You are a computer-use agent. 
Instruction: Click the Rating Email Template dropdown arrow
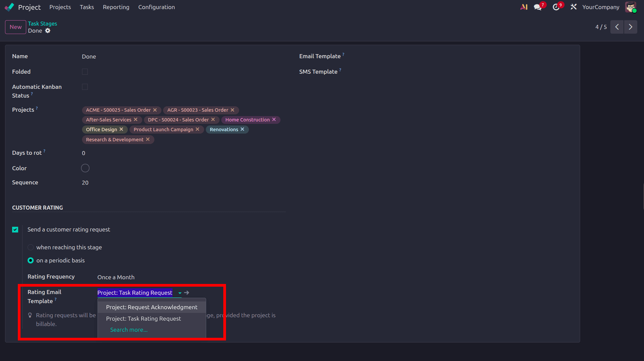tap(180, 293)
